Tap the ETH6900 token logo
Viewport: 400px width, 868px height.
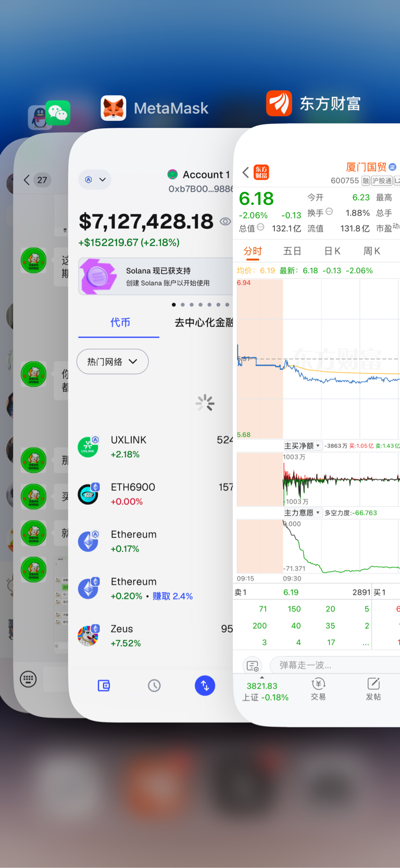click(88, 494)
